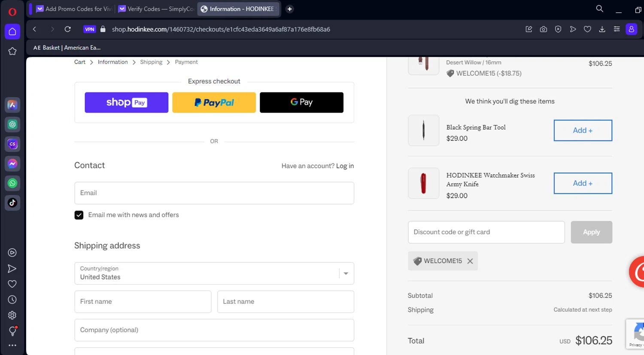The height and width of the screenshot is (355, 644).
Task: Remove the WELCOME15 discount code
Action: point(470,261)
